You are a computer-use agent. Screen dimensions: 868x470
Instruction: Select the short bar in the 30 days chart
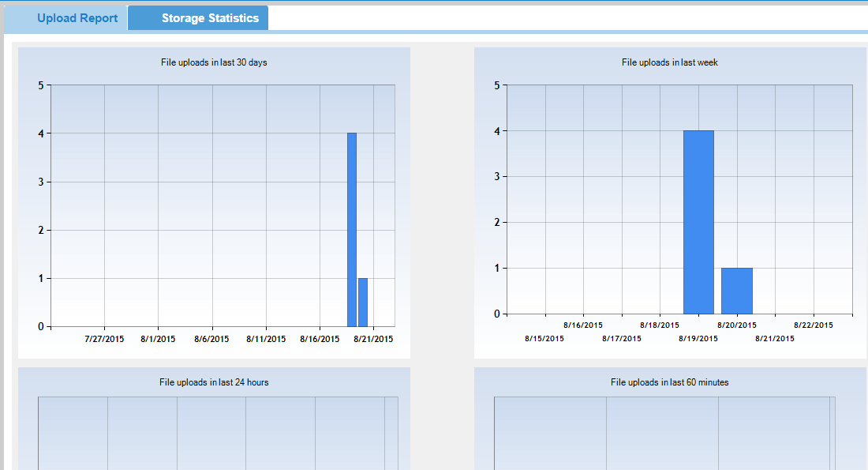(363, 303)
